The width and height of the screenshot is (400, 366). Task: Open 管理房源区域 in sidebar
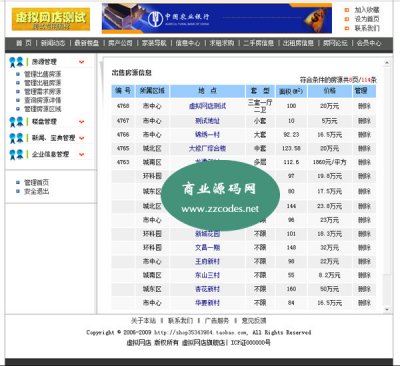[43, 109]
